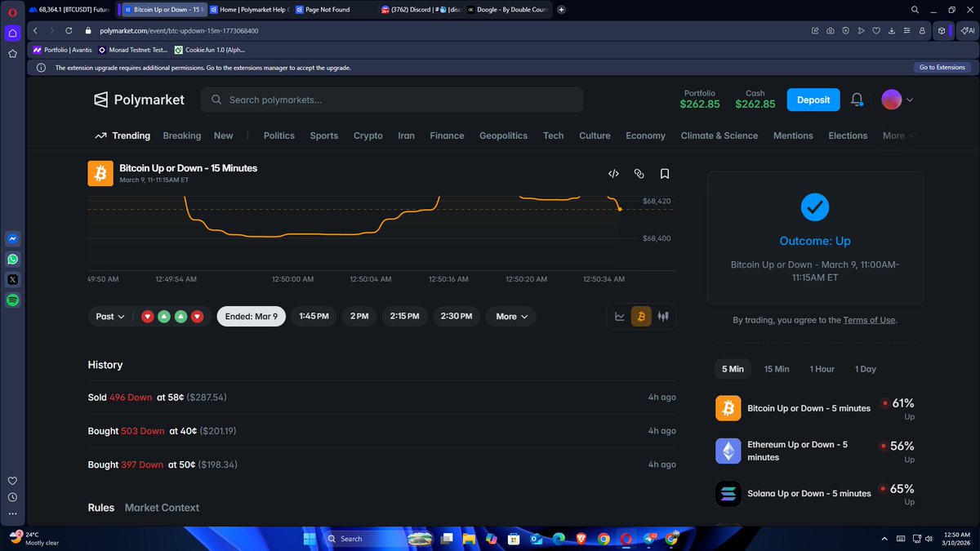Open Bitcoin Up or Down - 5 minutes

[808, 408]
